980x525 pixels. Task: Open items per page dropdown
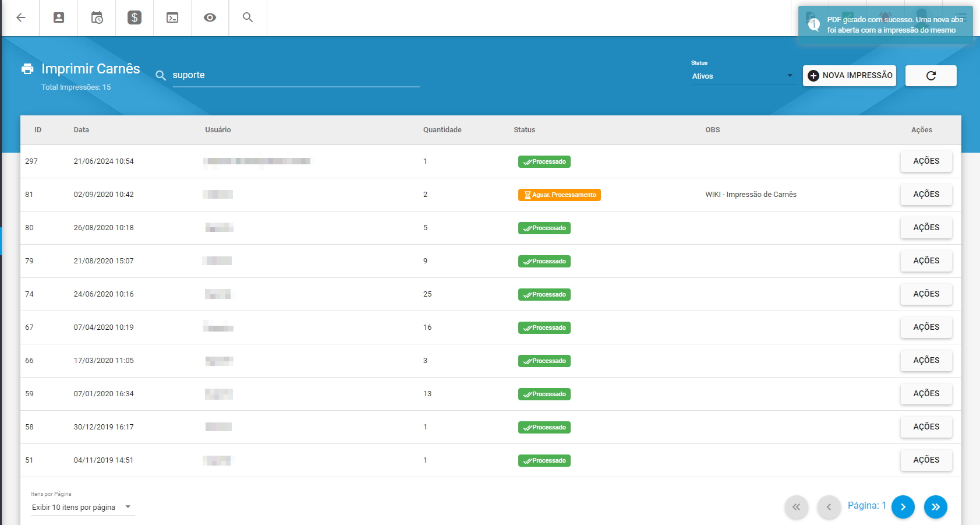(82, 508)
